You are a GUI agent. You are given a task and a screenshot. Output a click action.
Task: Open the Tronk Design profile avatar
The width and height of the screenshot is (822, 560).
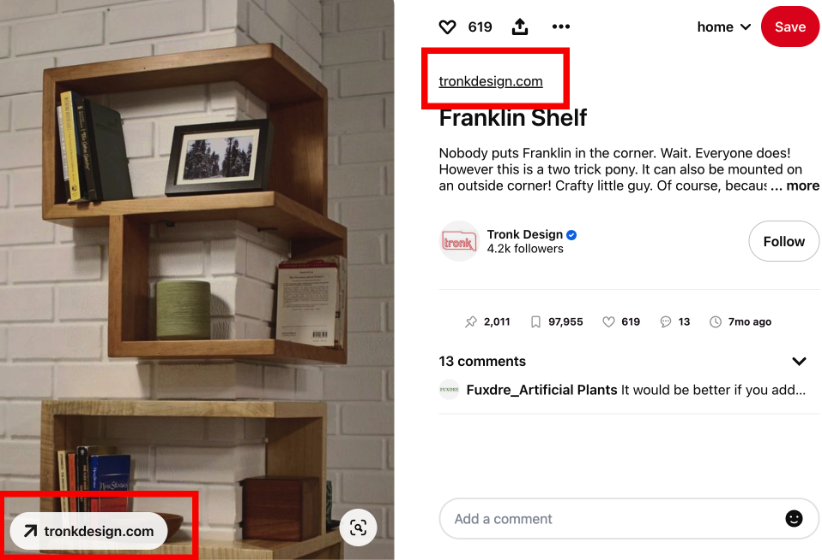[x=459, y=241]
